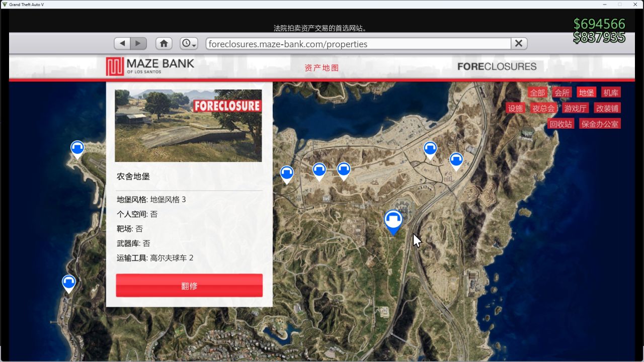Choose the 设施 filter

(x=516, y=108)
